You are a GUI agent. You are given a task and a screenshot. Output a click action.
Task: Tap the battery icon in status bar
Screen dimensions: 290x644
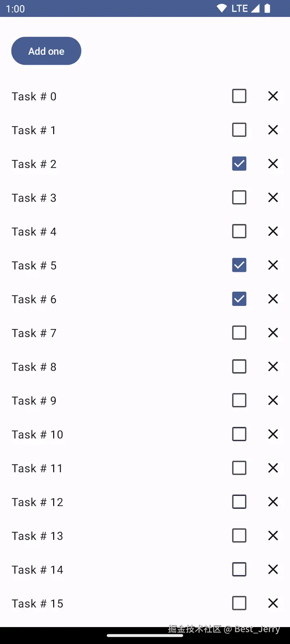pos(267,8)
